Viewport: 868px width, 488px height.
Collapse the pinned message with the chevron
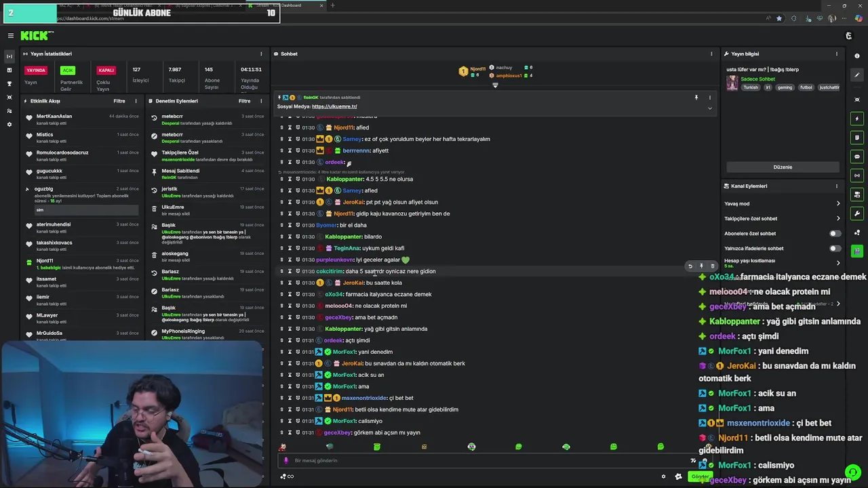[710, 108]
